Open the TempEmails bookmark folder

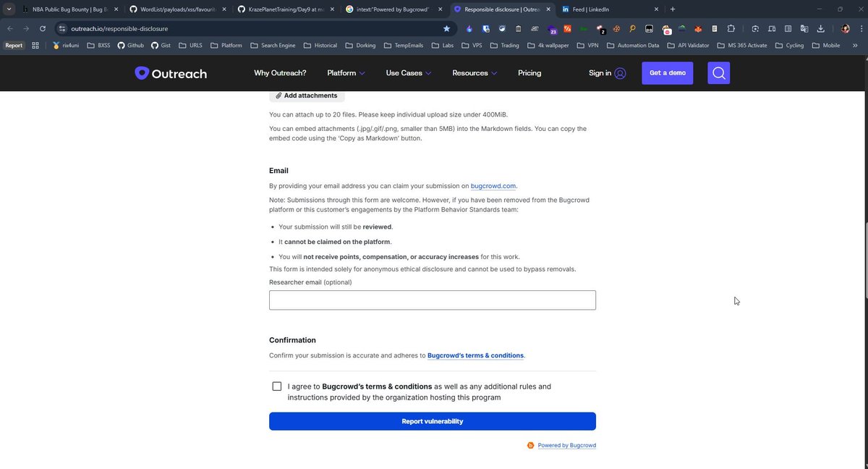[404, 45]
